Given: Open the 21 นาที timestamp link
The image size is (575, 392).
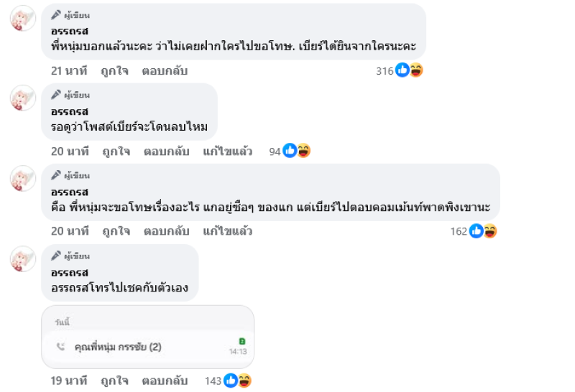Looking at the screenshot, I should click(x=69, y=70).
